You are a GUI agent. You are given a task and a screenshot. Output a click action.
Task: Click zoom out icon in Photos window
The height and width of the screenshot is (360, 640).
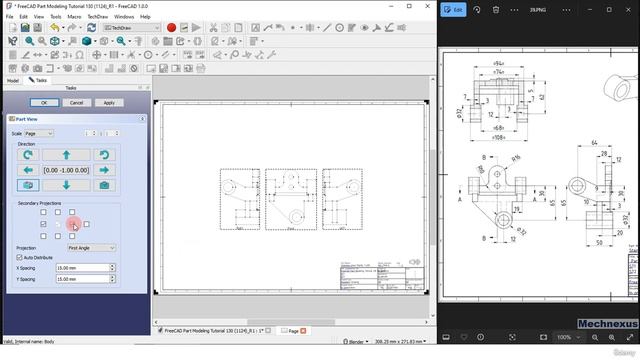595,337
